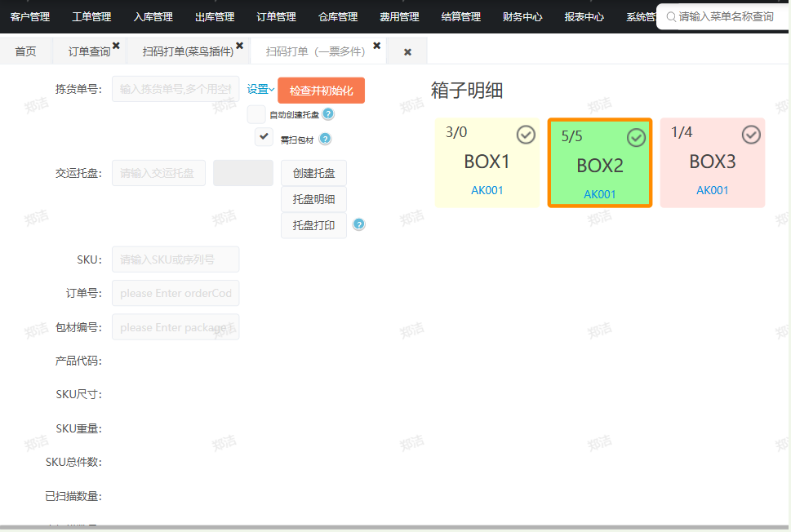Select the pink BOX3 card
791x532 pixels.
pyautogui.click(x=713, y=163)
